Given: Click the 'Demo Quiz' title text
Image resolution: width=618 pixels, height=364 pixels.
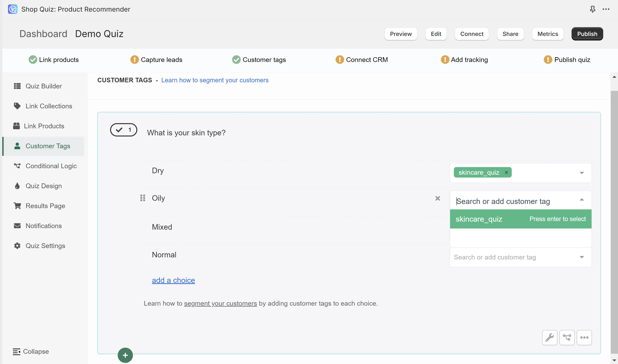Looking at the screenshot, I should pos(99,34).
